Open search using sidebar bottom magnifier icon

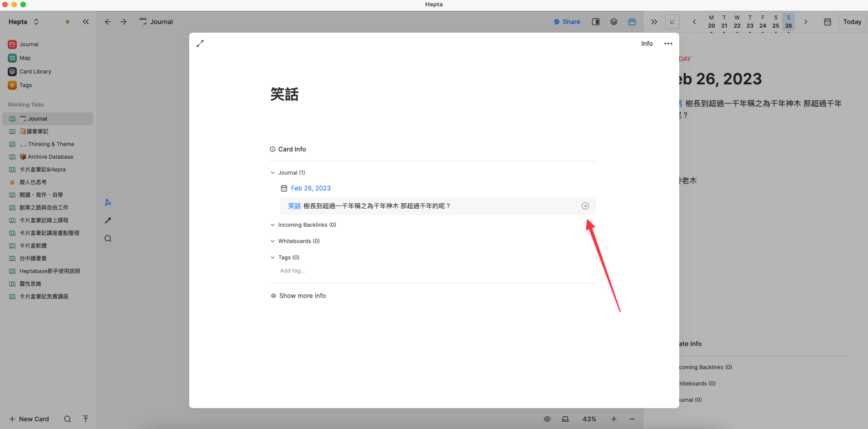point(68,419)
